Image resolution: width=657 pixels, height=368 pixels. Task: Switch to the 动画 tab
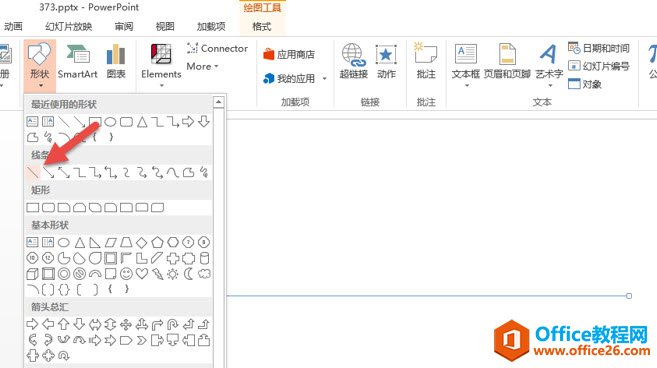coord(13,26)
